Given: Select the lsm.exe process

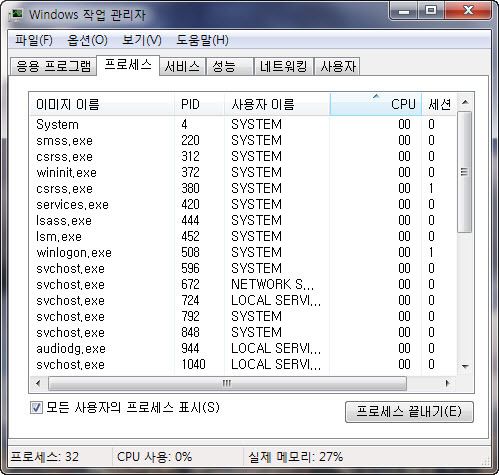Looking at the screenshot, I should [x=243, y=236].
